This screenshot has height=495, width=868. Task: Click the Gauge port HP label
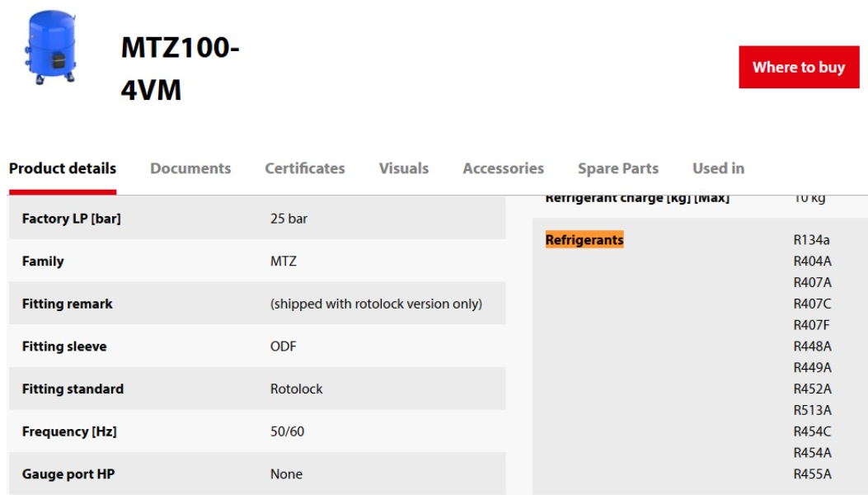coord(69,474)
